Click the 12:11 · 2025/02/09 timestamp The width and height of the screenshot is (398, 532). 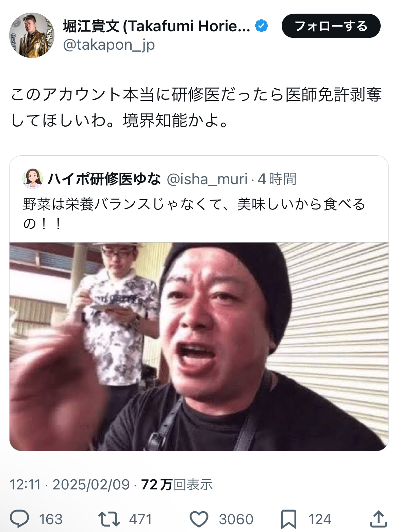tap(70, 484)
